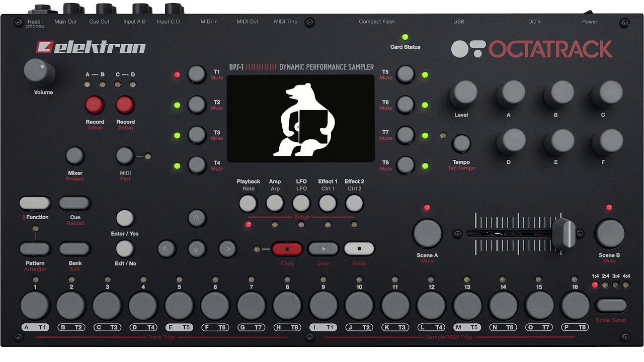Turn data knob D
644x362 pixels.
pos(512,143)
